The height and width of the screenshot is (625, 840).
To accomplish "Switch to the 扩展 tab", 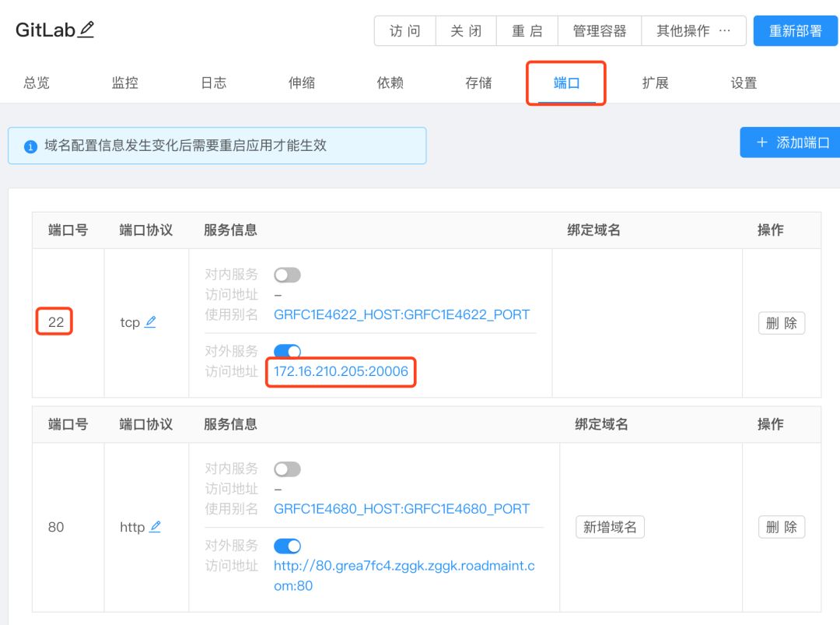I will [655, 83].
